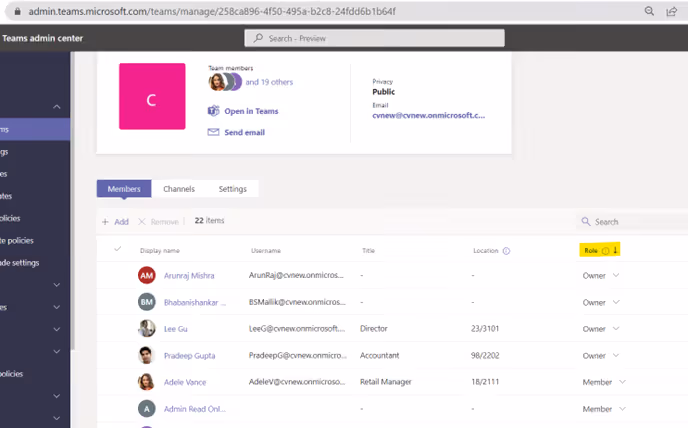Click the Open in Teams link
The width and height of the screenshot is (688, 428).
(x=251, y=111)
